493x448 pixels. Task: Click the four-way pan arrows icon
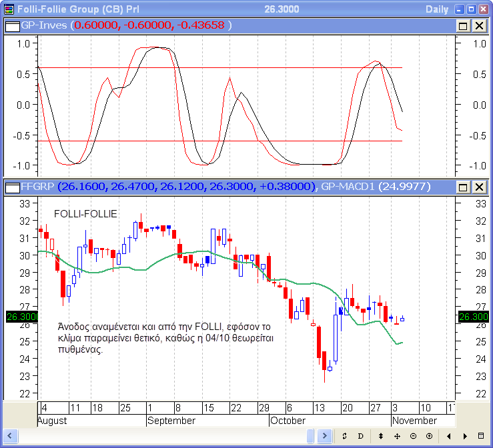tap(397, 436)
